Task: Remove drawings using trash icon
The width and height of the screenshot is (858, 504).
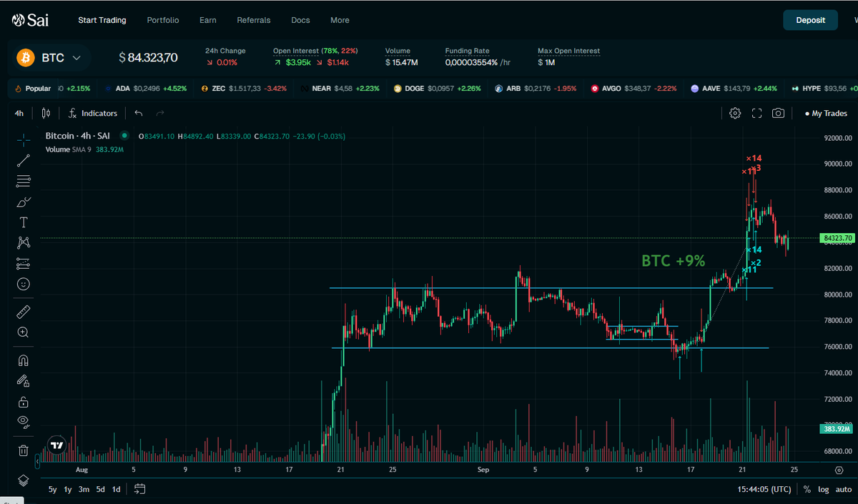Action: [24, 450]
